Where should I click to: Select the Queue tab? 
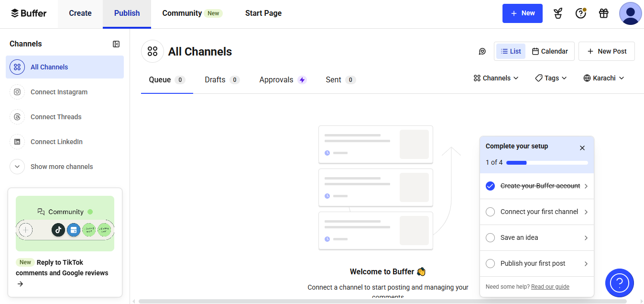(167, 80)
